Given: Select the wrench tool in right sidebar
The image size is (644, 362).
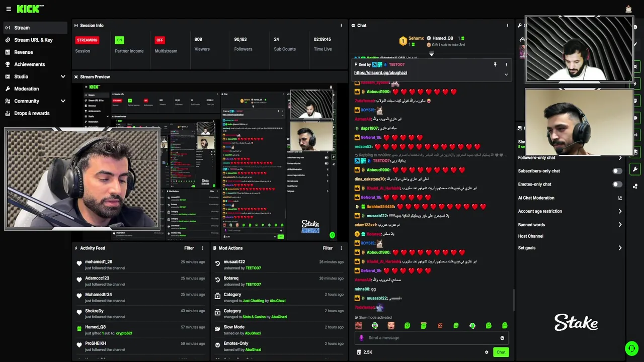Looking at the screenshot, I should click(x=635, y=169).
